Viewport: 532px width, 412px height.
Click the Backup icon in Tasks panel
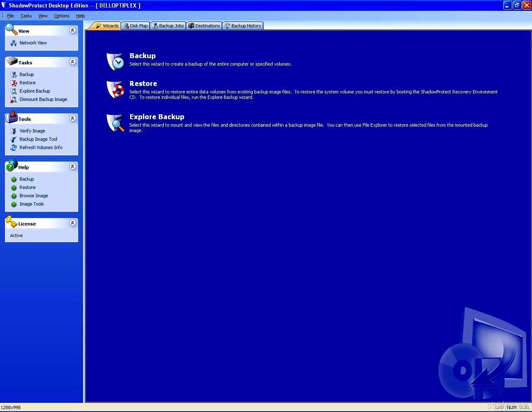tap(13, 75)
